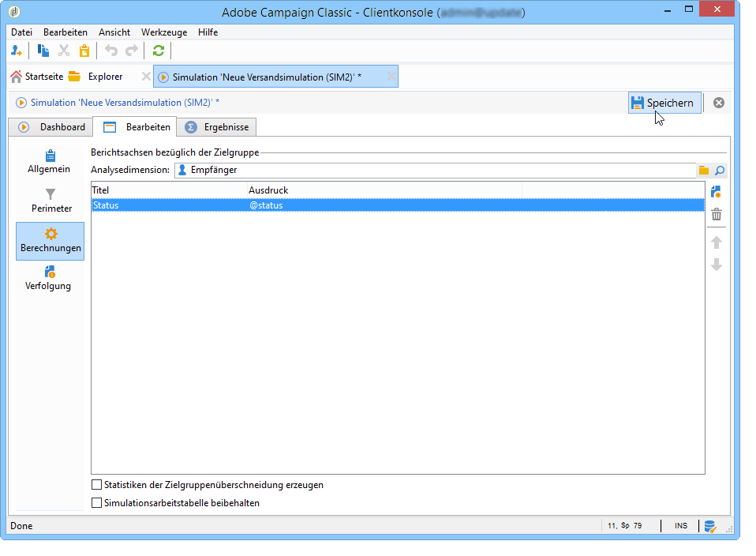Click the add new axis icon
This screenshot has height=556, width=756.
coord(716,192)
